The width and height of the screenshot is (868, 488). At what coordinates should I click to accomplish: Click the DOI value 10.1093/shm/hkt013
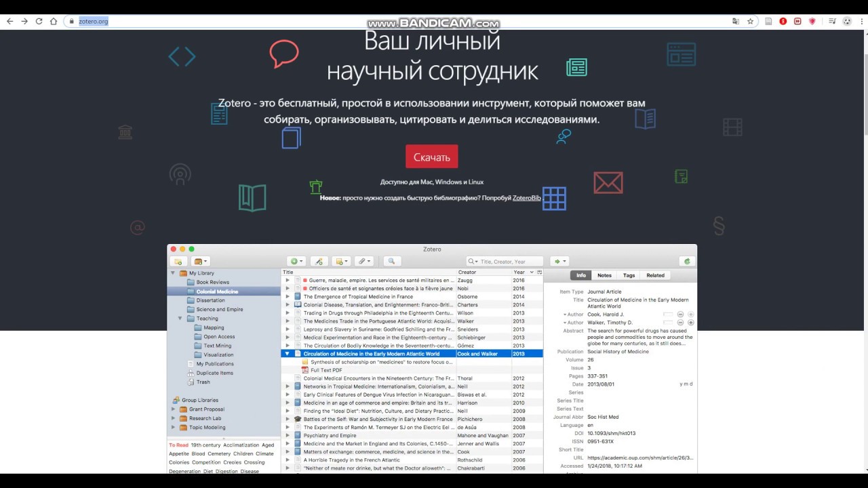(x=611, y=433)
